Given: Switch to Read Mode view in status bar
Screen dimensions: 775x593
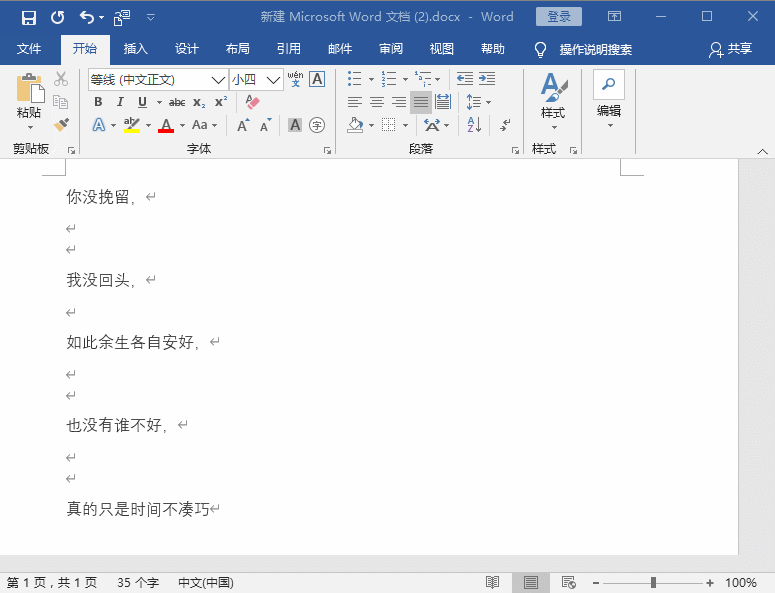Looking at the screenshot, I should (x=492, y=583).
